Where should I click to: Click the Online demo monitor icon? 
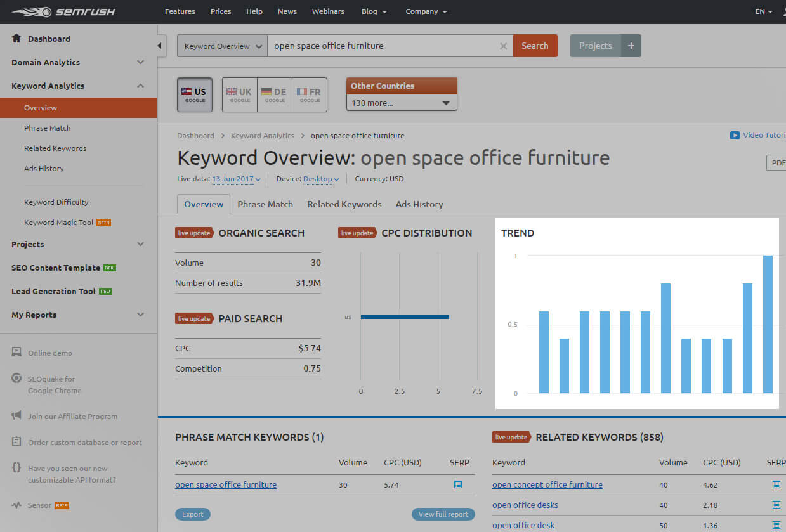click(16, 353)
